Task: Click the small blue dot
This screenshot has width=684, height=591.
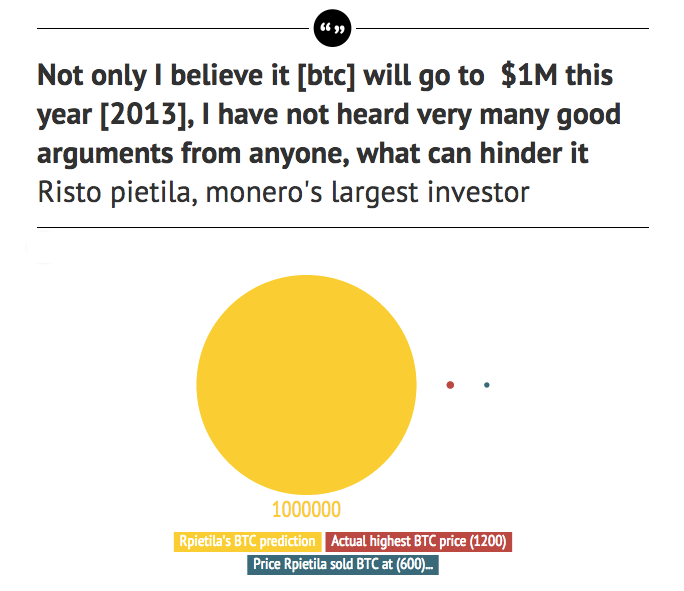Action: 487,385
